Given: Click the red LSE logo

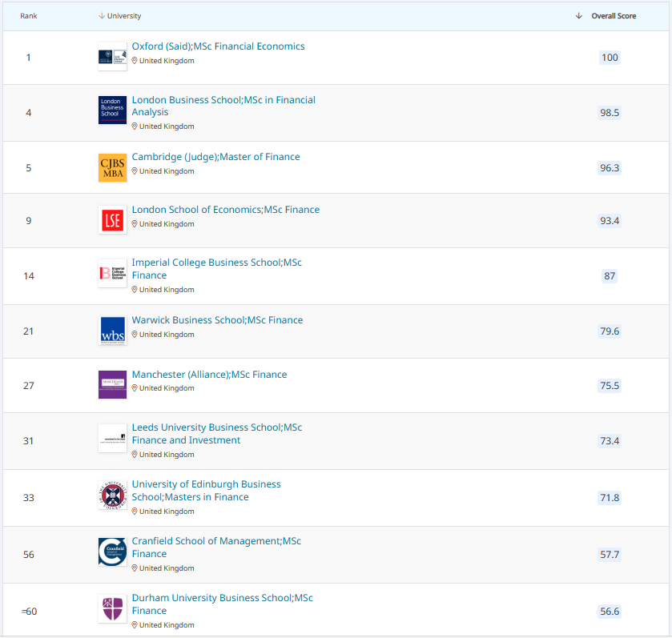Looking at the screenshot, I should [x=112, y=220].
